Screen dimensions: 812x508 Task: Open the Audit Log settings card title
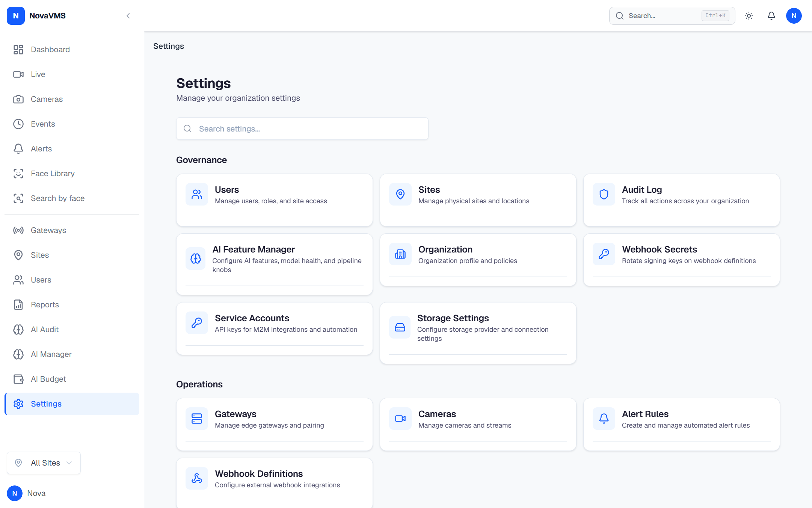click(x=642, y=190)
